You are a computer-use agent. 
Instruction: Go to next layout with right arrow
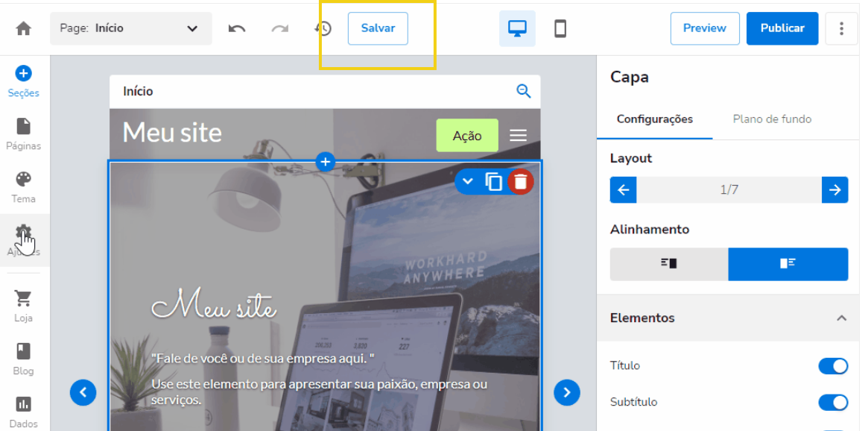pyautogui.click(x=834, y=190)
